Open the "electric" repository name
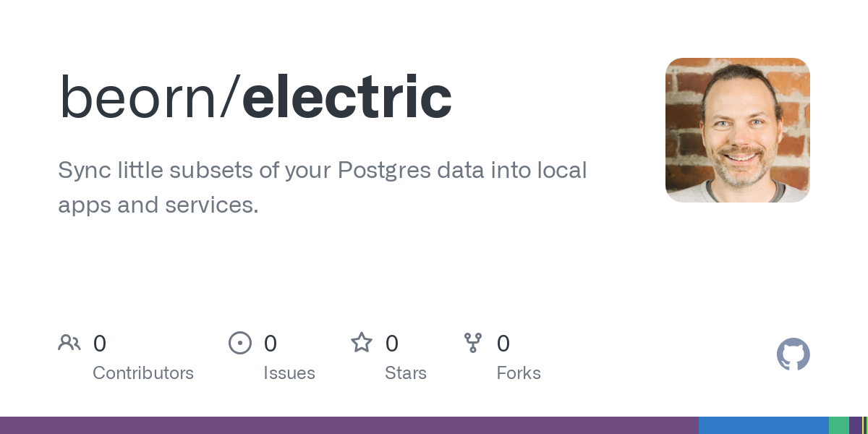The image size is (868, 434). click(x=347, y=98)
